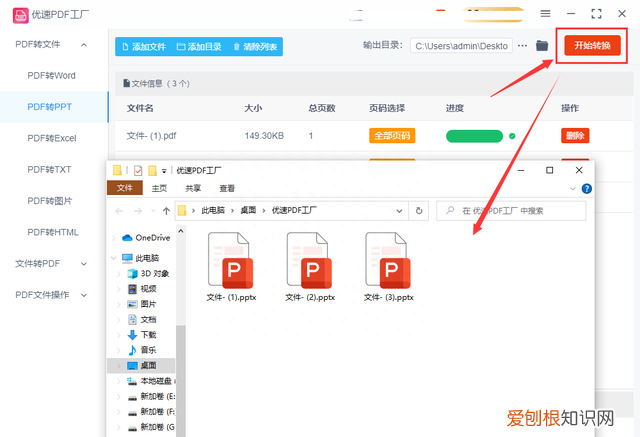Select PDF转HTML in sidebar
Viewport: 640px width, 437px height.
[x=53, y=232]
